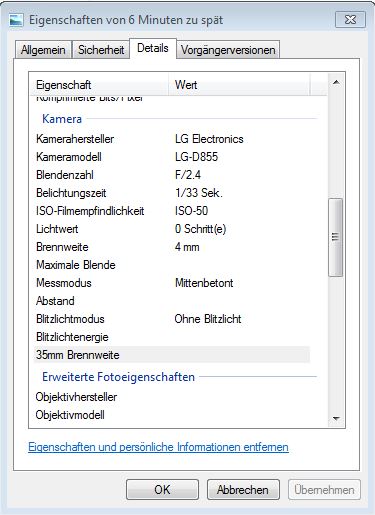Image resolution: width=375 pixels, height=515 pixels.
Task: Click the scroll down arrow
Action: tap(336, 419)
